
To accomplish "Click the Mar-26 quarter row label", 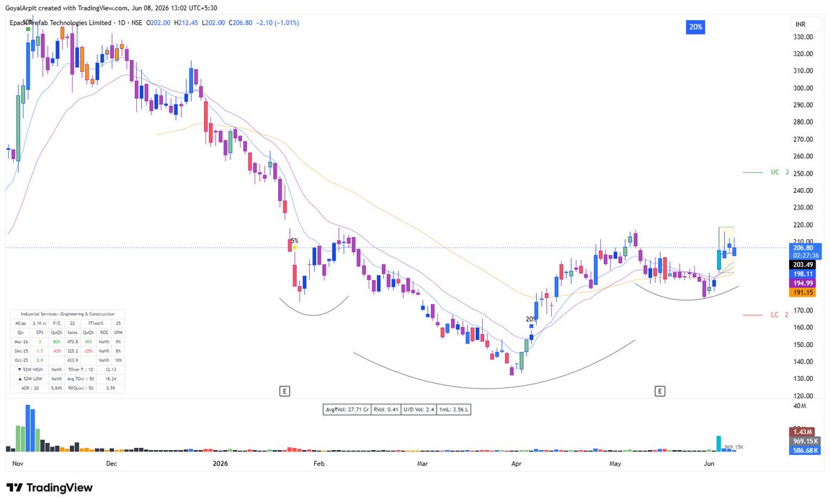I will [x=20, y=342].
